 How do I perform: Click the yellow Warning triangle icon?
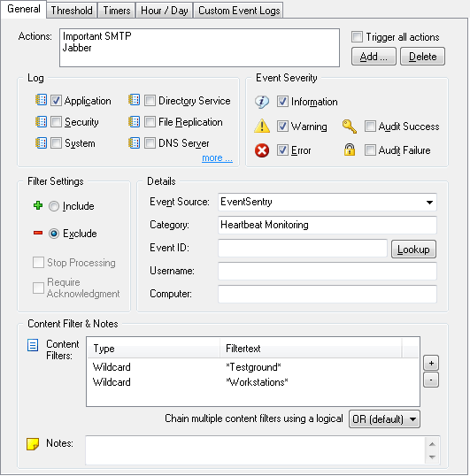[x=262, y=126]
